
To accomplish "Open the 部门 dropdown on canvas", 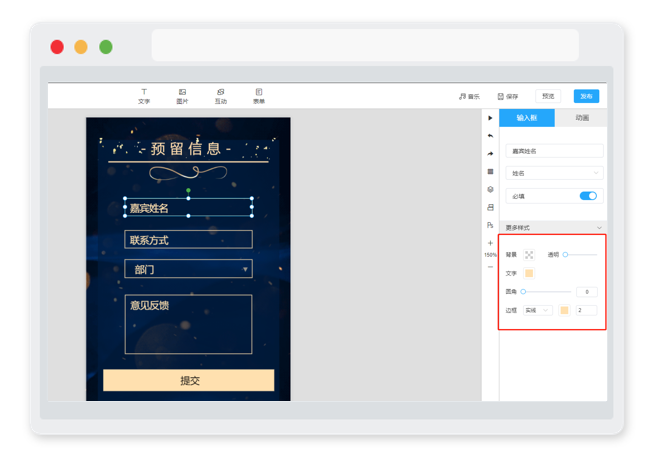I will [189, 269].
